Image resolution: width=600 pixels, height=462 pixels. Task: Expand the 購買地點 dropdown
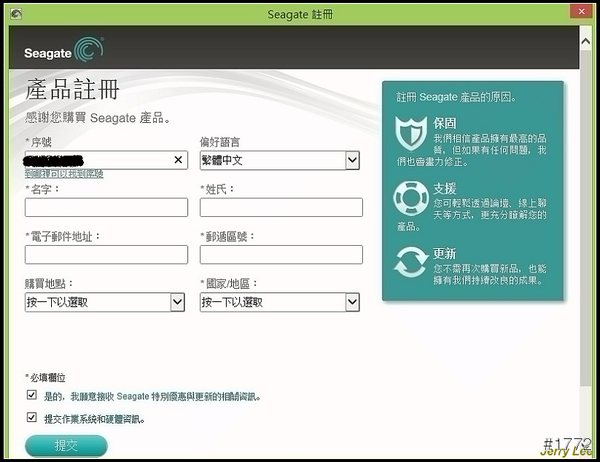(x=178, y=302)
